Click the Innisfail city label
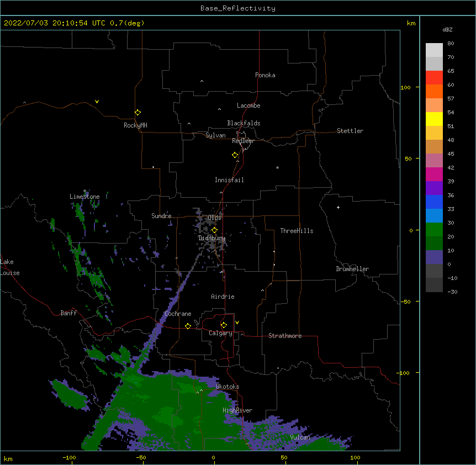The height and width of the screenshot is (465, 476). tap(229, 180)
